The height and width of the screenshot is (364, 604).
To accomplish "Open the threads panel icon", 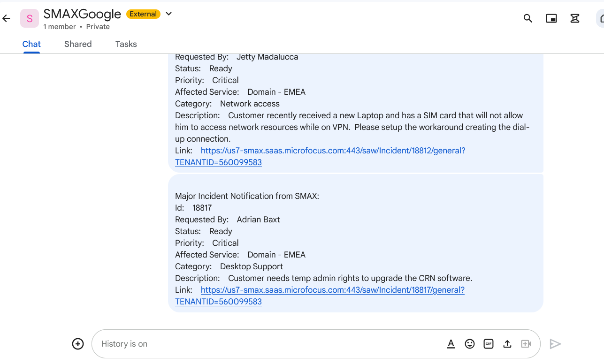I will point(575,18).
